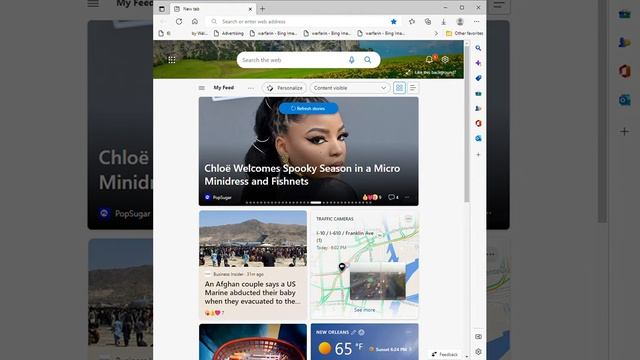Open the Tools briefcase sidebar icon
The height and width of the screenshot is (360, 640).
[478, 93]
